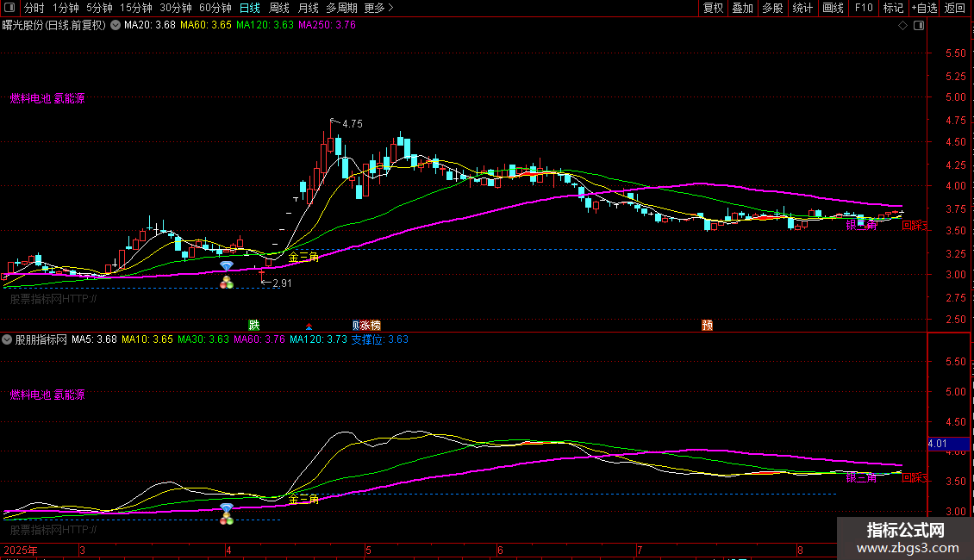
Task: Click the 返回 return button
Action: 955,8
